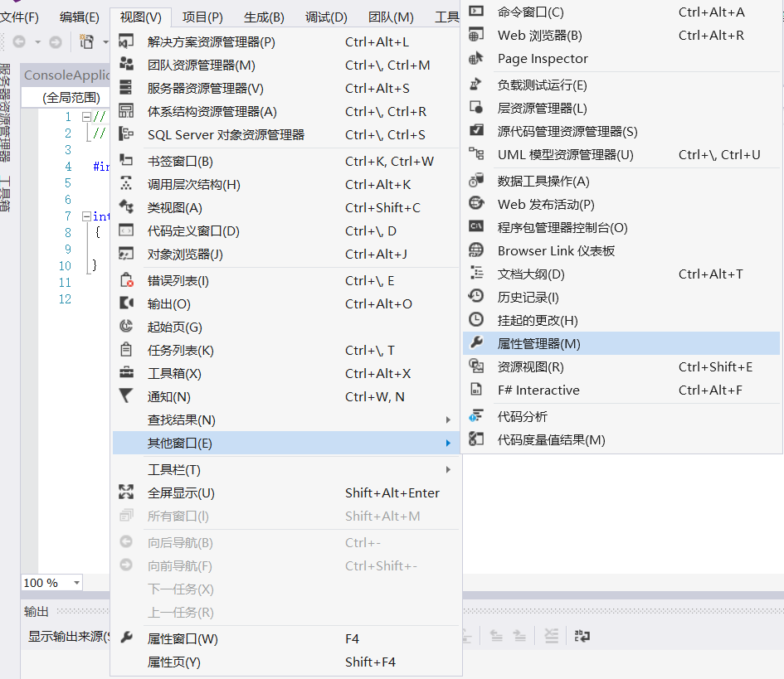Click the 属性窗口 wrench icon
Viewport: 784px width, 679px height.
(x=126, y=638)
